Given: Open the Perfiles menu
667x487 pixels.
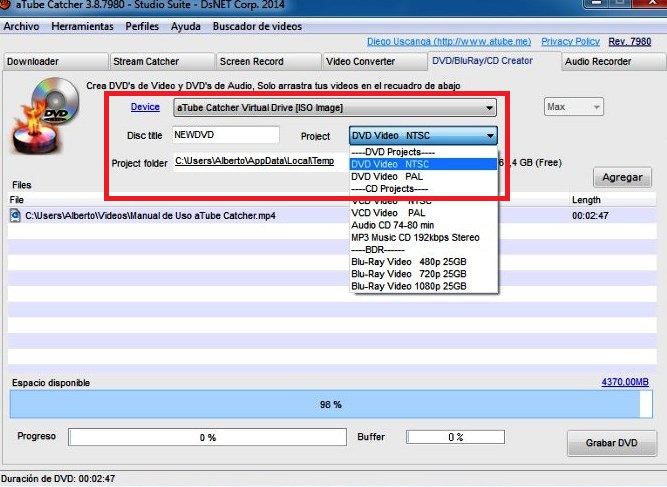Looking at the screenshot, I should click(x=142, y=26).
